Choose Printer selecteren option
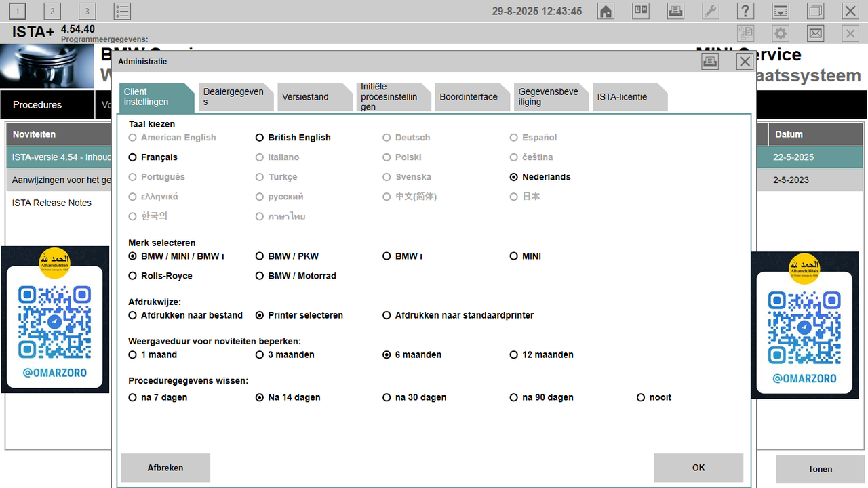Image resolution: width=868 pixels, height=488 pixels. [299, 315]
